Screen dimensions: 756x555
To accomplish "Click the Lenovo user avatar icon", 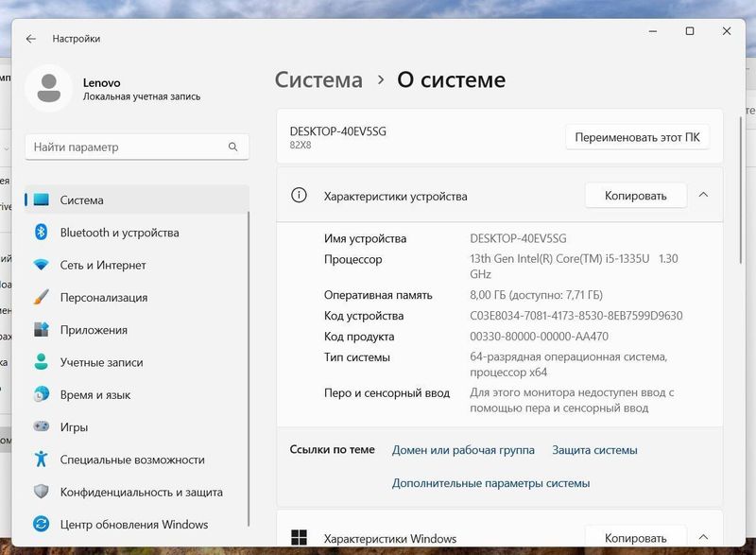I will pos(49,88).
